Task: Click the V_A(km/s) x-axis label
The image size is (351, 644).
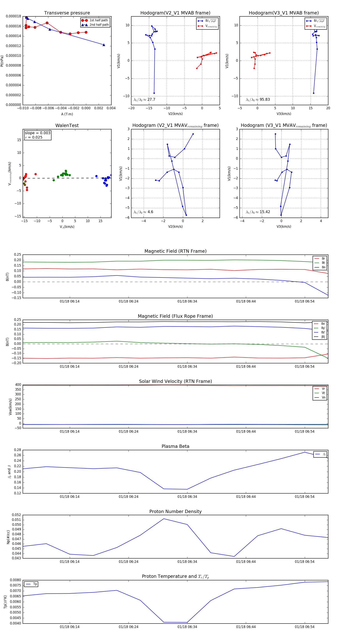Action: tap(67, 227)
